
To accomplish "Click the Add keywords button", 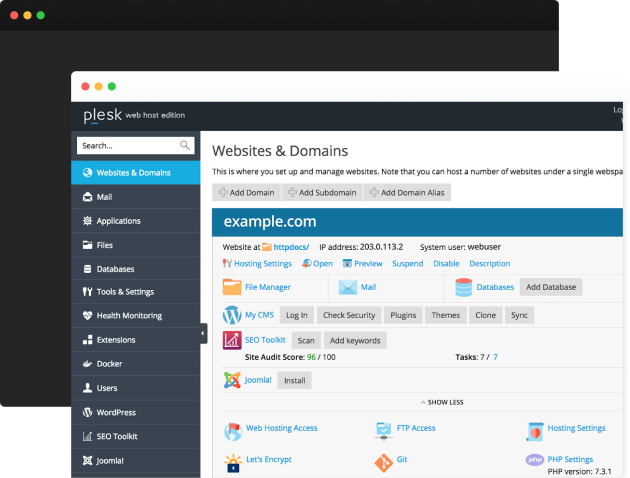I will [355, 341].
